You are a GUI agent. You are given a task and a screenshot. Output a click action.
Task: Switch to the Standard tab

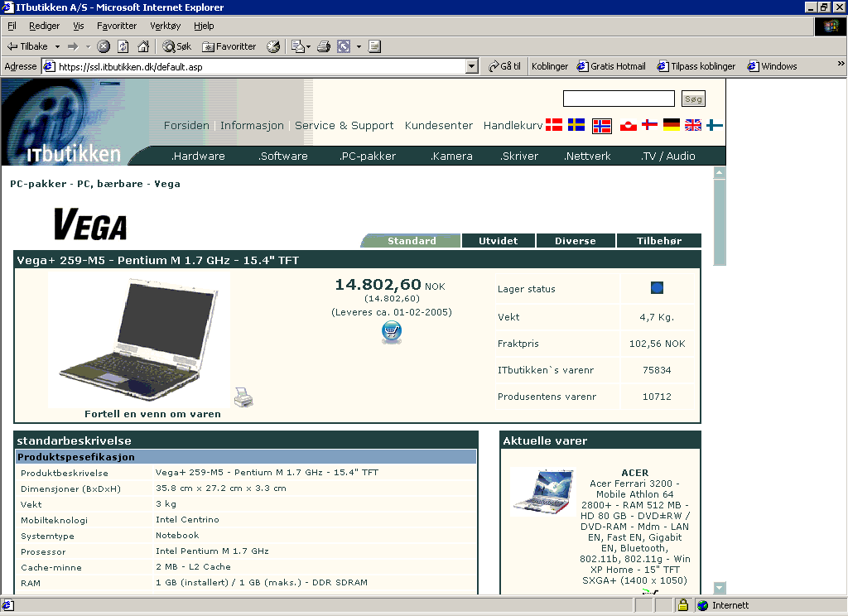click(x=411, y=241)
